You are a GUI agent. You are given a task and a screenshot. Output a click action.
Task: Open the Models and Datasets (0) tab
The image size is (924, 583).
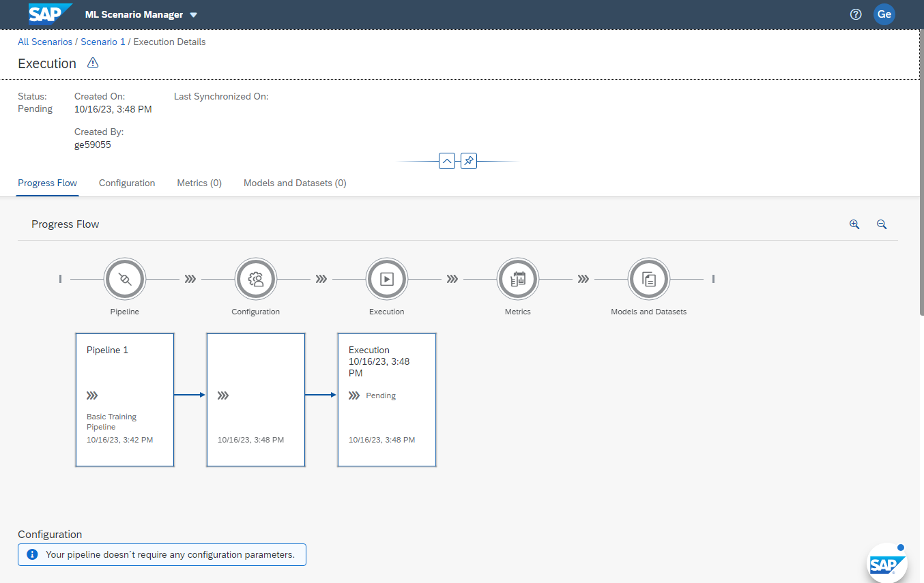(295, 183)
